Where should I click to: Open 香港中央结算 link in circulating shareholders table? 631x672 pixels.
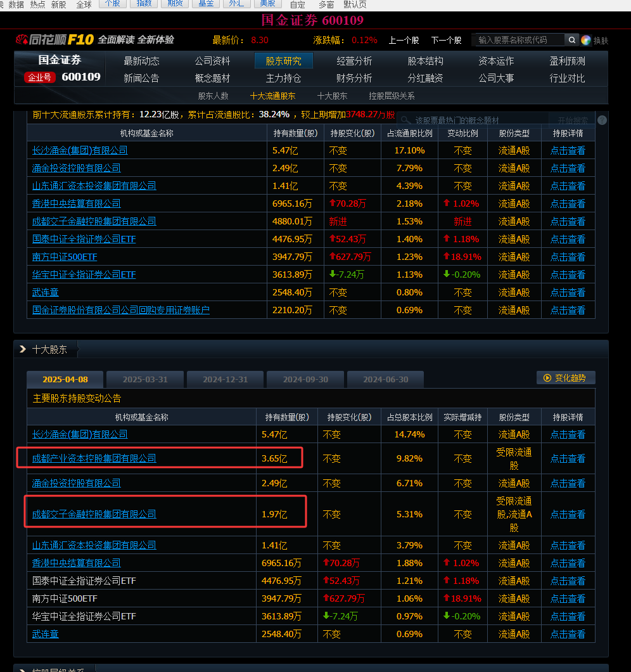(x=76, y=204)
